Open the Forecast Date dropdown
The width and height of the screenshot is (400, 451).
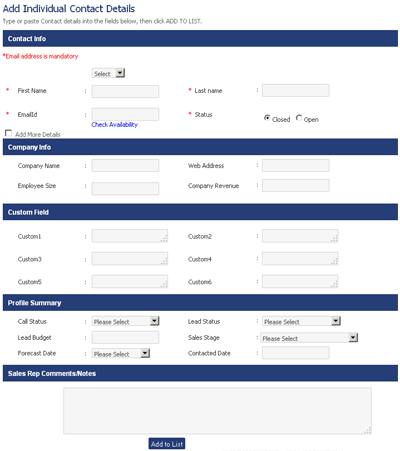pyautogui.click(x=121, y=354)
